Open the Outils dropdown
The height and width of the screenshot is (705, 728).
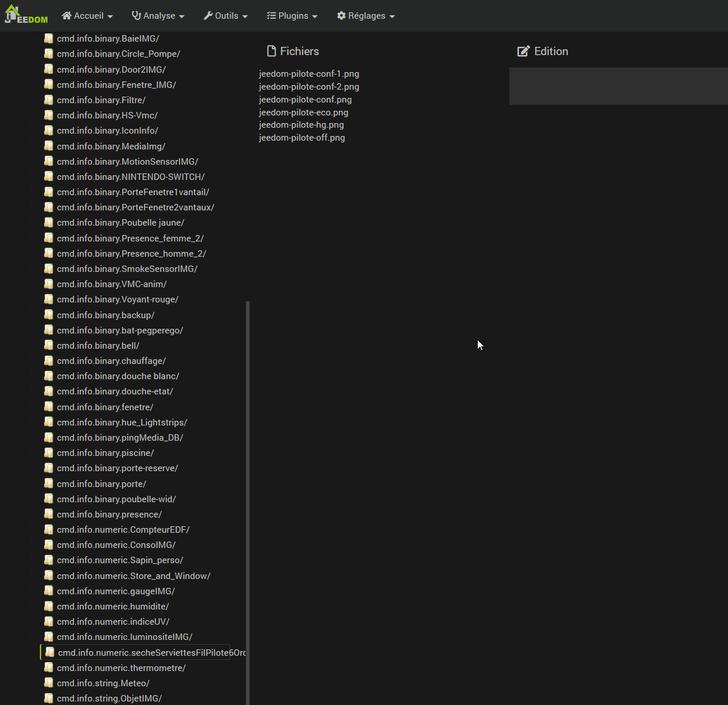tap(226, 16)
